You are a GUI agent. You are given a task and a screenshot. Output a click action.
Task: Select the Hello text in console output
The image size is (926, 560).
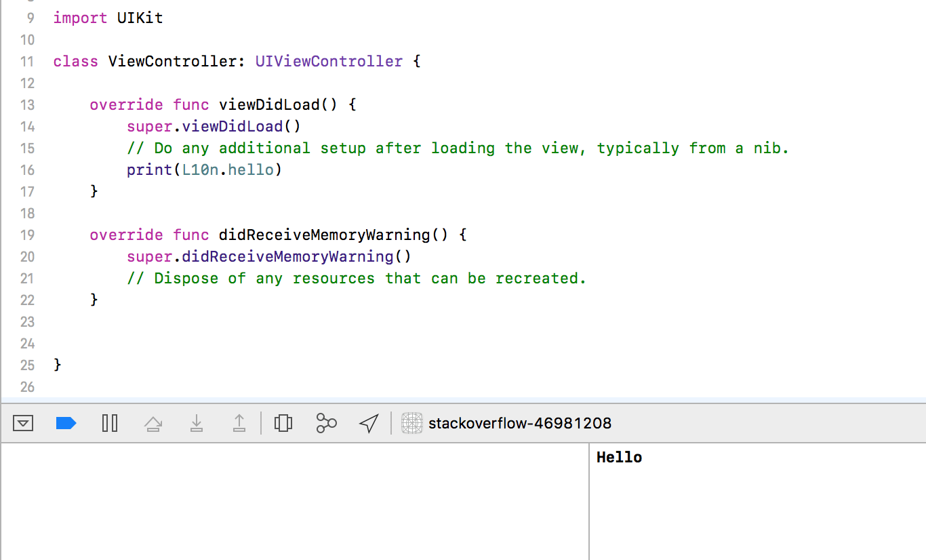619,457
